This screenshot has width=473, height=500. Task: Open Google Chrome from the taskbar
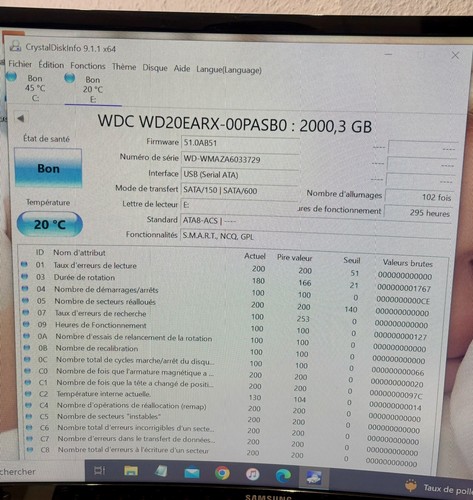click(222, 473)
